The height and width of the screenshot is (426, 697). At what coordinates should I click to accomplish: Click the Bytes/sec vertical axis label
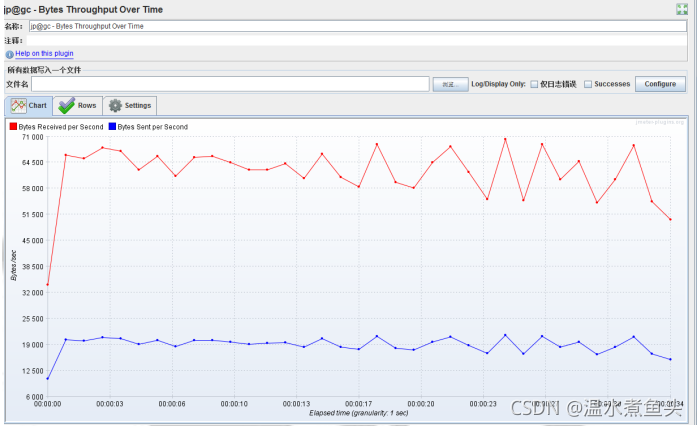(13, 265)
